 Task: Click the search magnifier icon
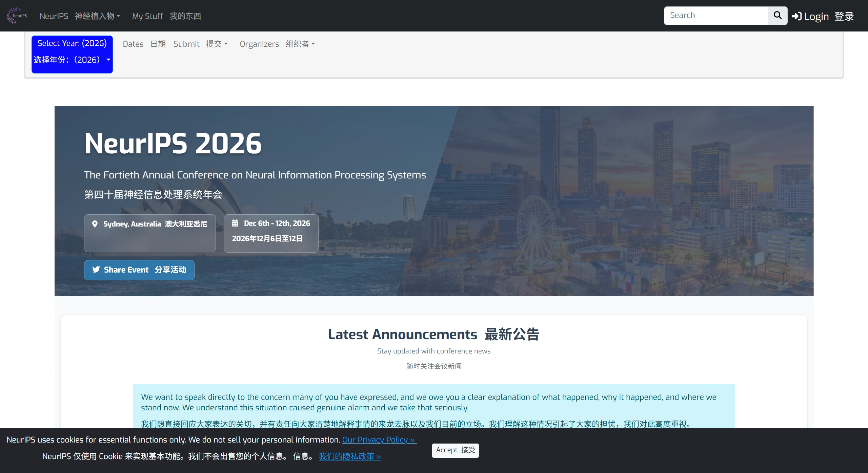(x=777, y=15)
